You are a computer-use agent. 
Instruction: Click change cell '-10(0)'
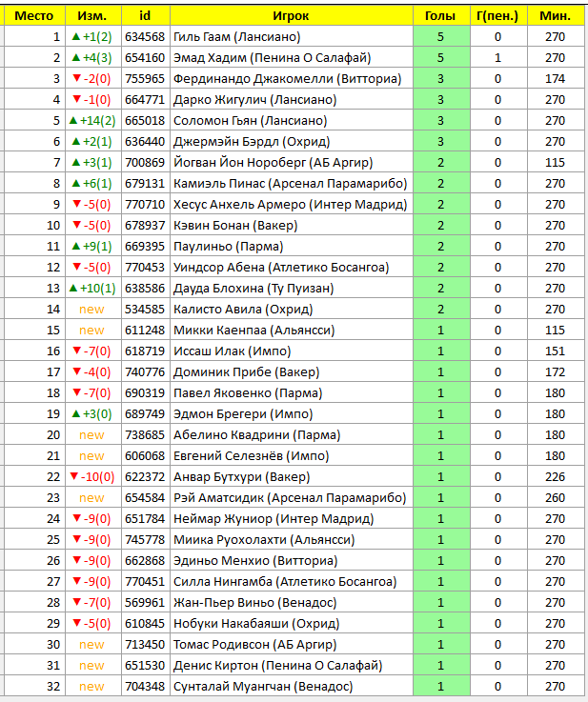[x=92, y=477]
